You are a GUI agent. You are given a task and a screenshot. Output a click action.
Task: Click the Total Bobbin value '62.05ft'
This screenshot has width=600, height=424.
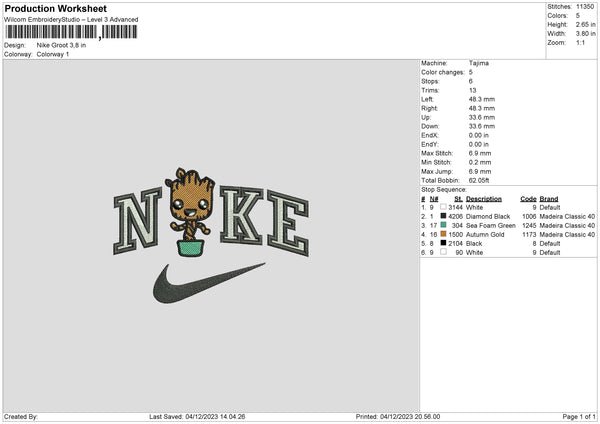coord(479,180)
